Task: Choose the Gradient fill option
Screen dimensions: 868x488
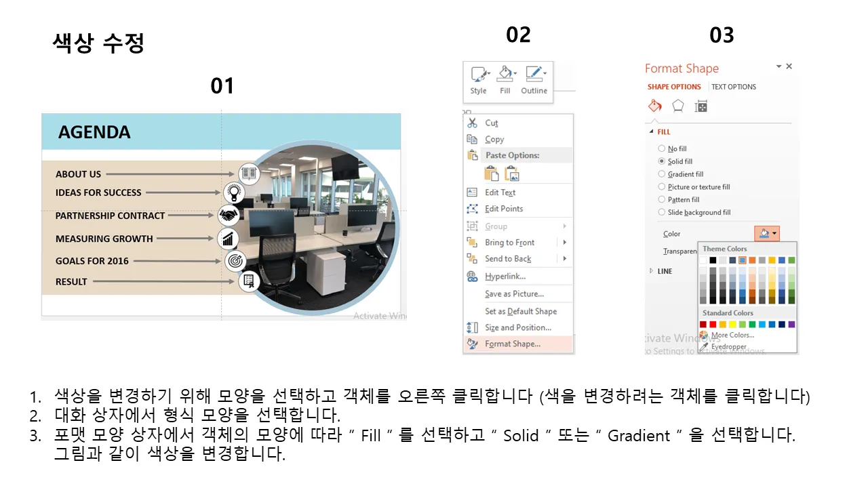Action: point(662,174)
